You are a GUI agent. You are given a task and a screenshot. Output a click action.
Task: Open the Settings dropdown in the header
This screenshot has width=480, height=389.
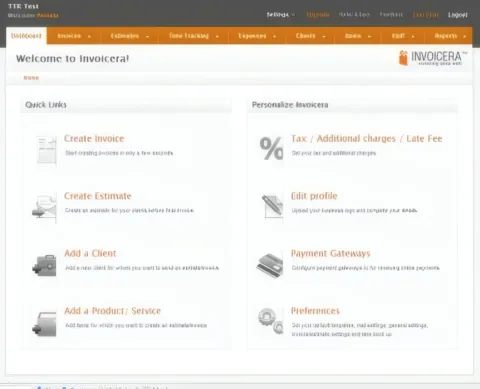point(281,15)
